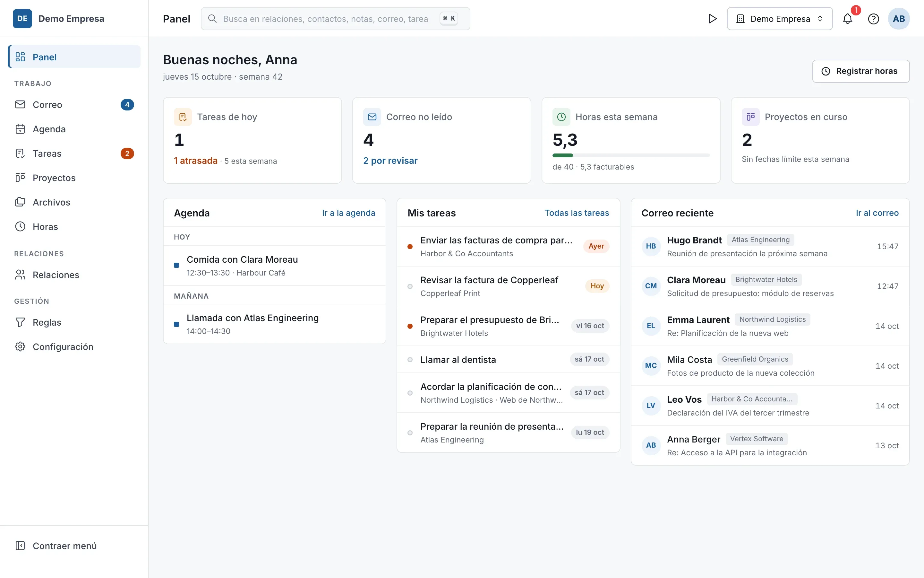
Task: Click the search input field
Action: [335, 19]
